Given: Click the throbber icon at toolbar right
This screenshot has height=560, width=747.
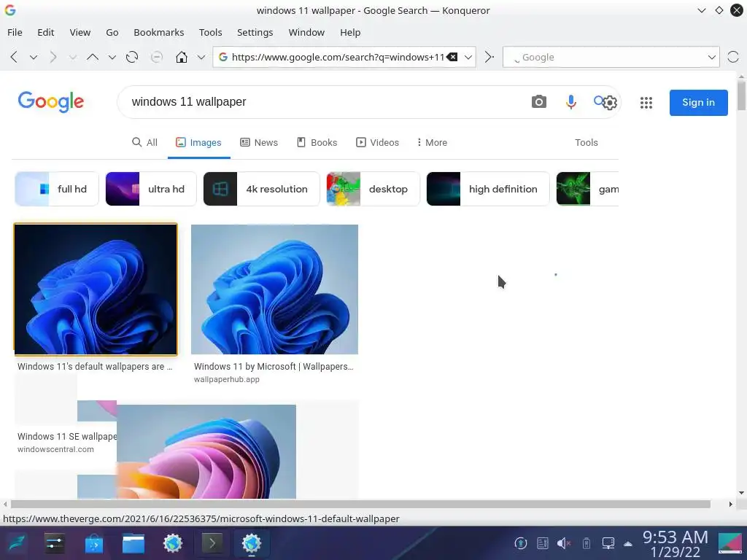Looking at the screenshot, I should [733, 57].
